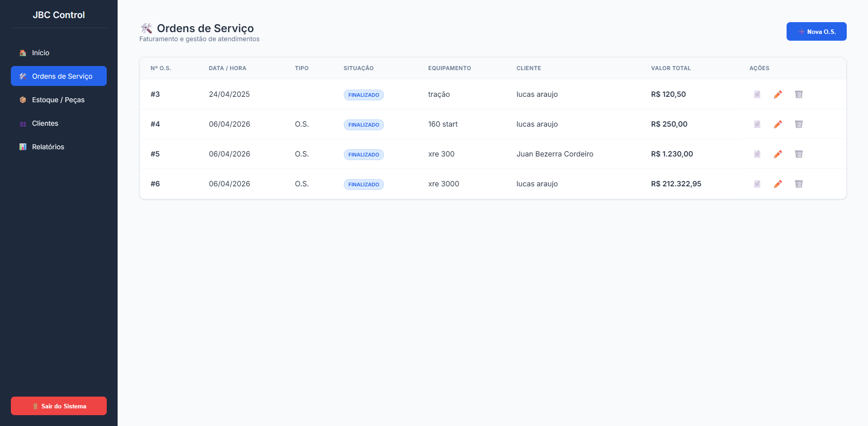This screenshot has height=426, width=868.
Task: View the document for order #4
Action: pyautogui.click(x=757, y=124)
